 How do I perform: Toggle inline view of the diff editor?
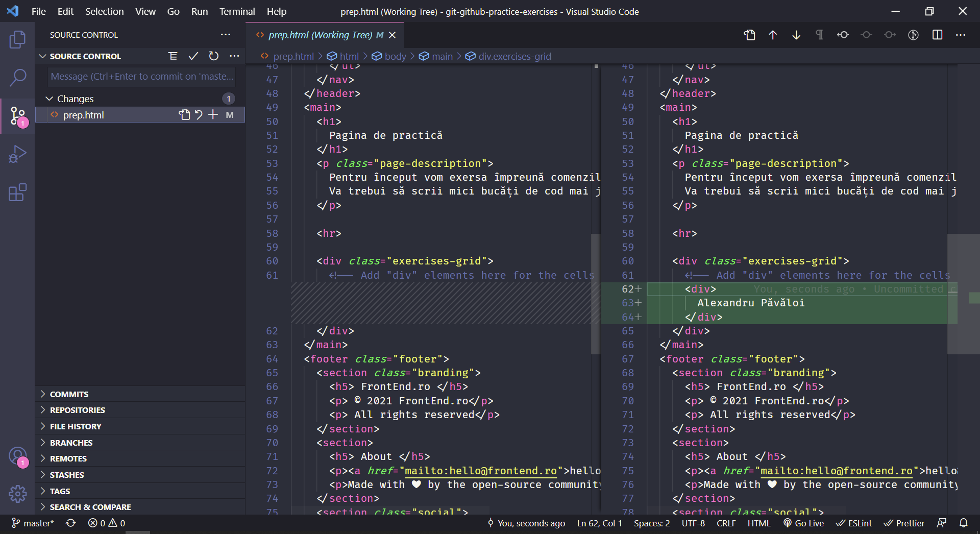pyautogui.click(x=937, y=35)
